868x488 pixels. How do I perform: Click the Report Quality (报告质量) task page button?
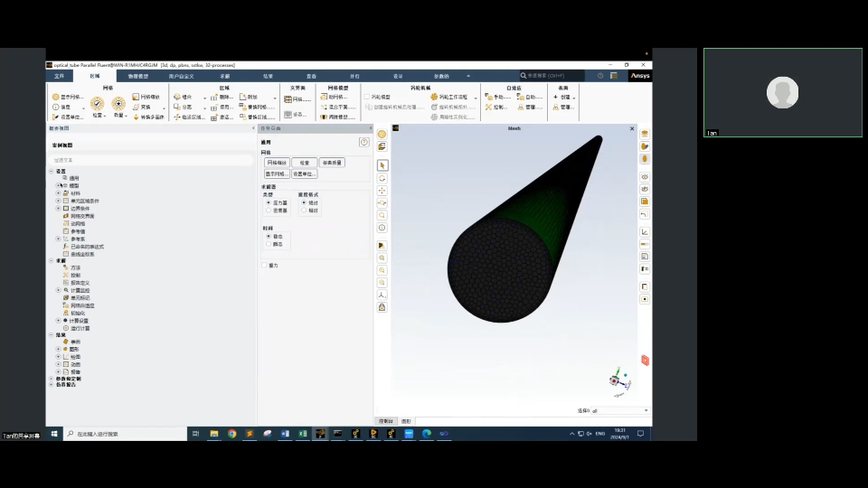[x=332, y=163]
